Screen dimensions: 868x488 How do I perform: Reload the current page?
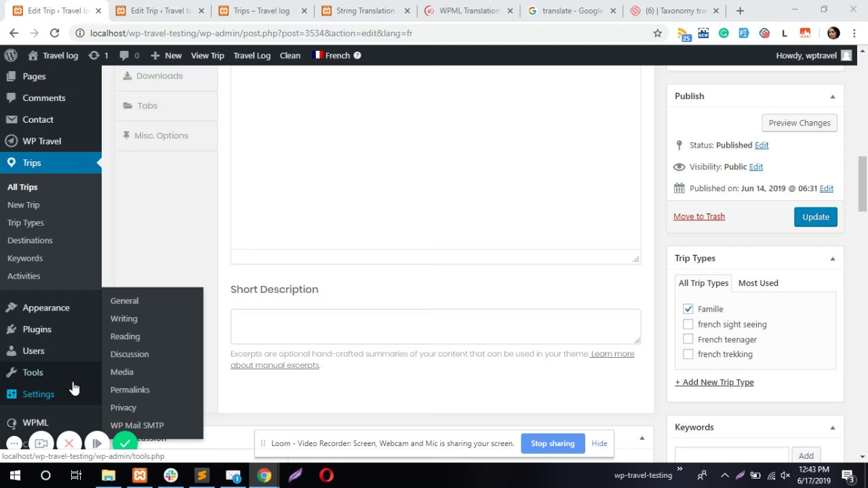54,33
